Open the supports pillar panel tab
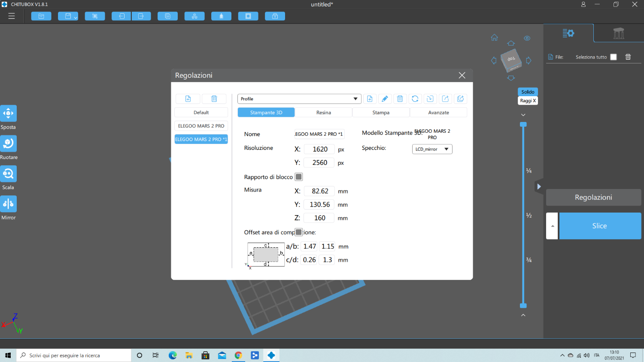 pos(619,33)
